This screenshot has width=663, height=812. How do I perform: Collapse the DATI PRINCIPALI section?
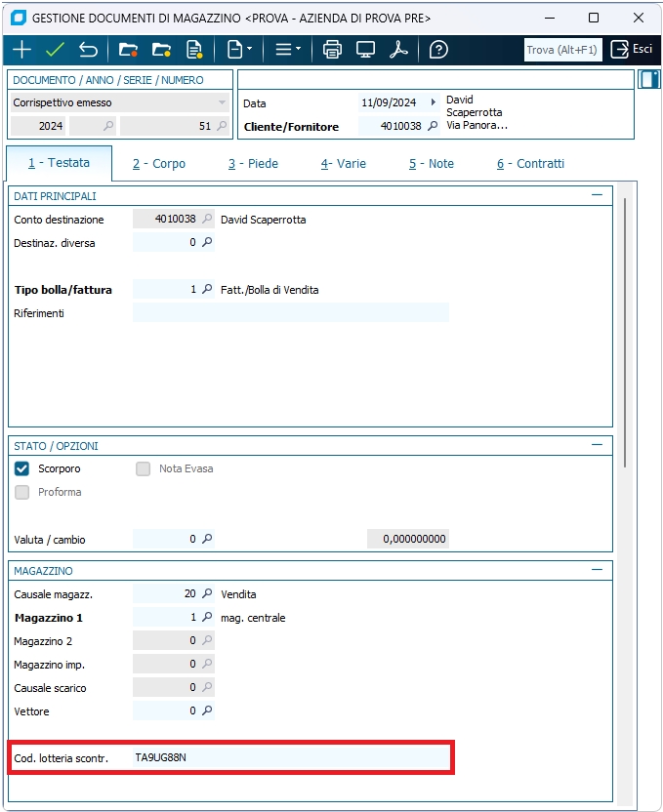point(597,195)
